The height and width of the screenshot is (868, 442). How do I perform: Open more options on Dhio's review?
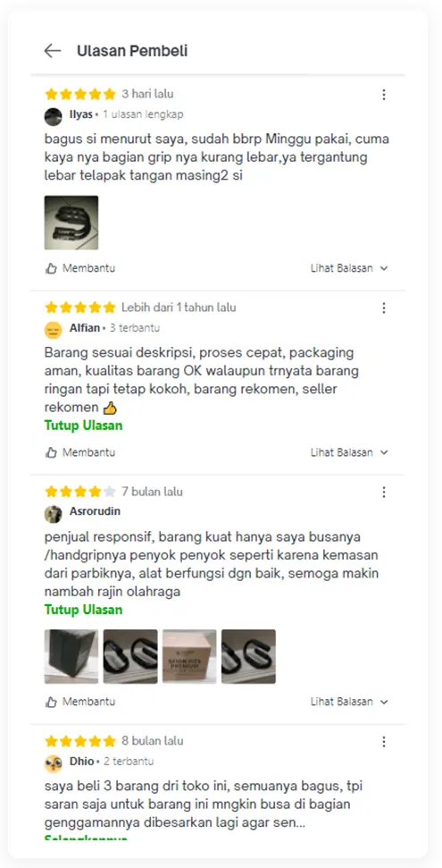click(384, 742)
